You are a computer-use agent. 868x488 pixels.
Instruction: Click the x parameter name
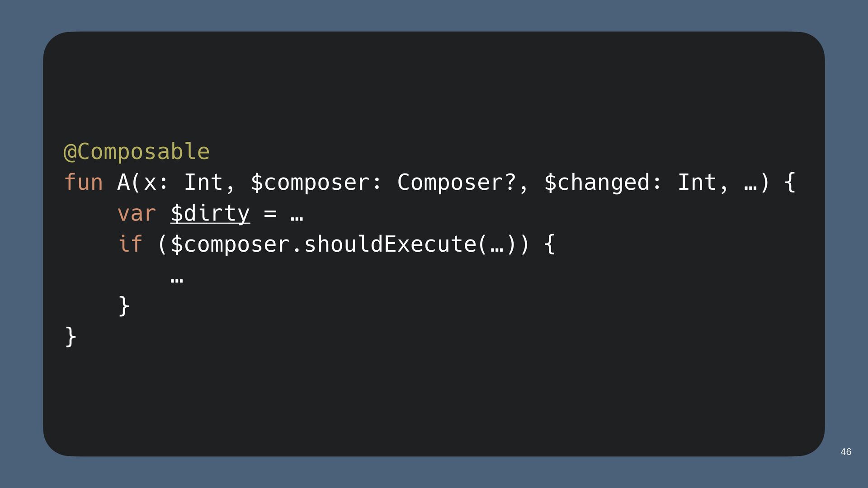click(x=150, y=183)
